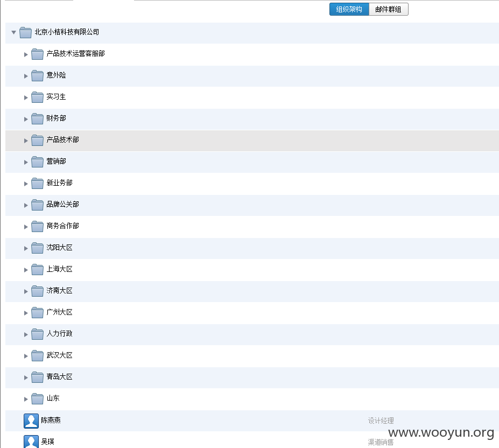499x448 pixels.
Task: Expand the 武汉大区 folder arrow
Action: click(26, 356)
